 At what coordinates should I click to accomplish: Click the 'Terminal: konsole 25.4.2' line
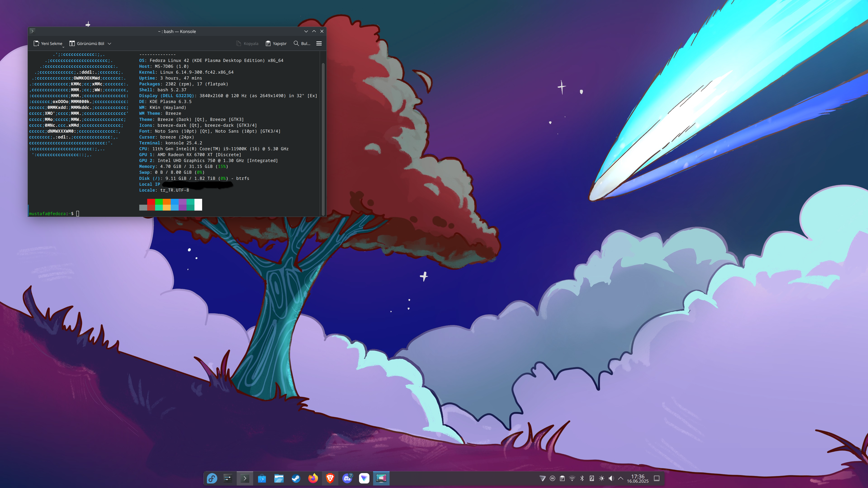[171, 143]
